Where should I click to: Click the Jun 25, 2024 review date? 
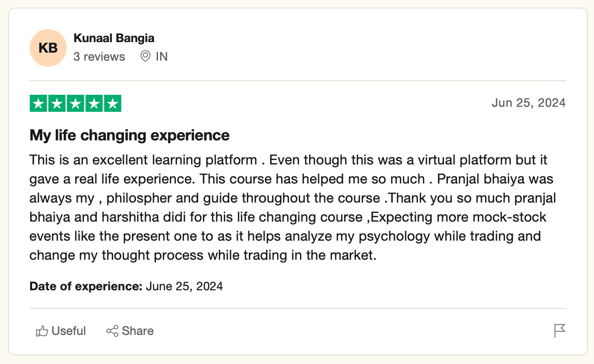coord(528,103)
